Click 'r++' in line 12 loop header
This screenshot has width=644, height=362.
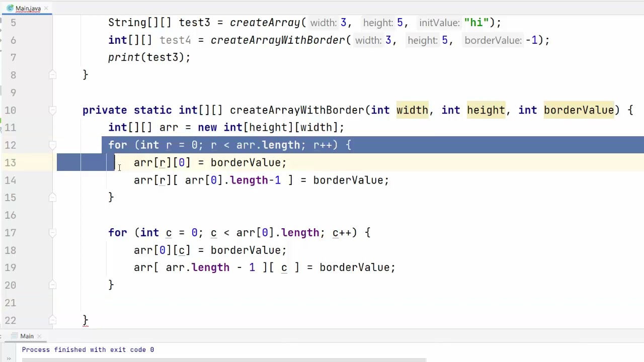point(322,145)
